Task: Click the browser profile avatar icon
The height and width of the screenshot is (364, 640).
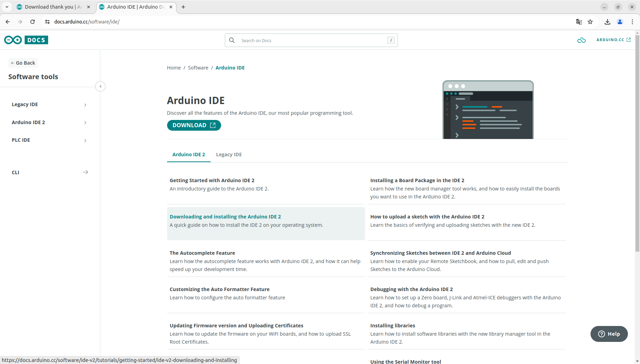Action: [620, 21]
